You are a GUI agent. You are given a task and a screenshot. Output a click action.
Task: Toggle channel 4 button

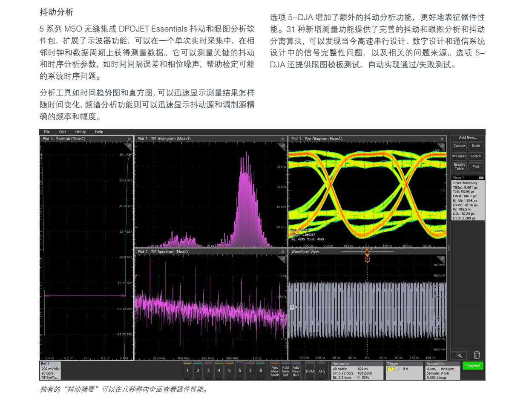[219, 370]
